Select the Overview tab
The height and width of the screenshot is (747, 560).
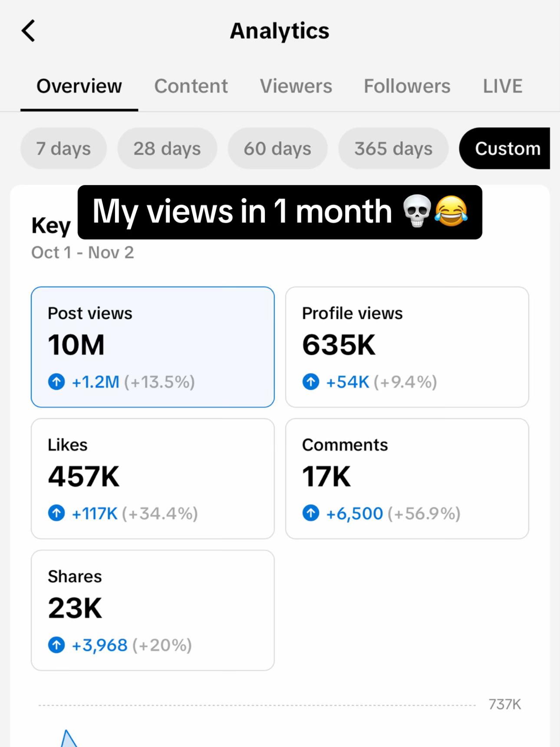pos(79,86)
